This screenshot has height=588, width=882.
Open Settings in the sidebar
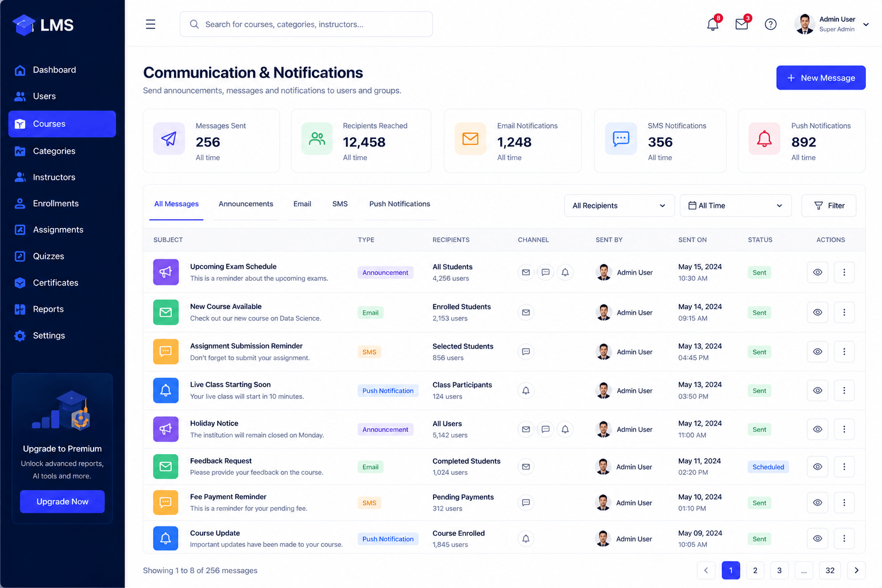62,335
